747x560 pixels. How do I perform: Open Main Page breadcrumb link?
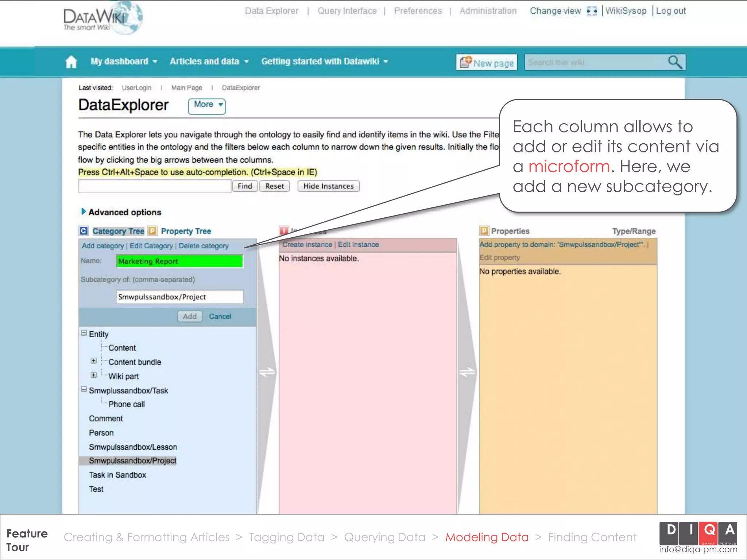pyautogui.click(x=186, y=88)
